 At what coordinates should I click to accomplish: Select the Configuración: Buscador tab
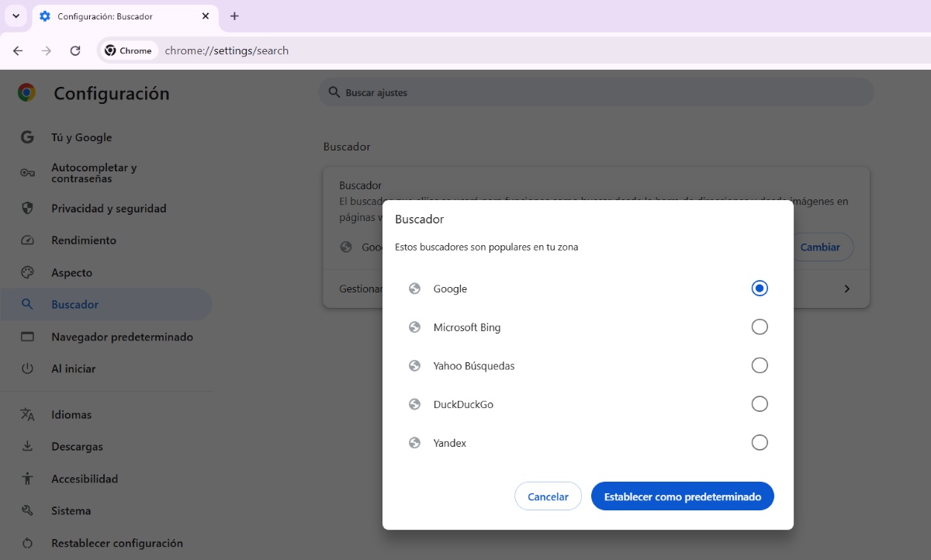[126, 16]
